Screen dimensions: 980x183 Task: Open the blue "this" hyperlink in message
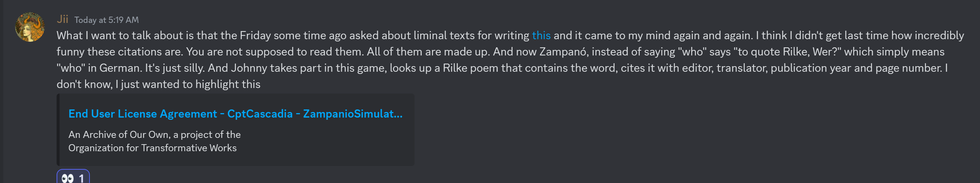coord(541,35)
